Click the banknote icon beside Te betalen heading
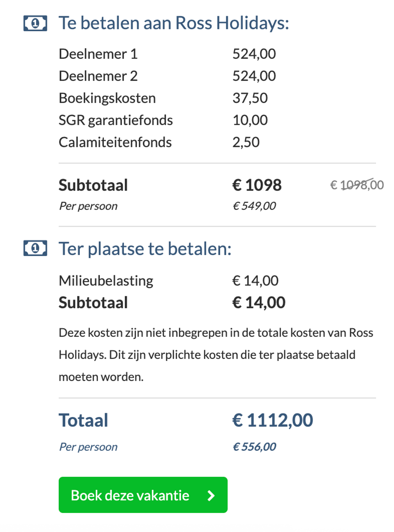The height and width of the screenshot is (532, 394). point(35,23)
